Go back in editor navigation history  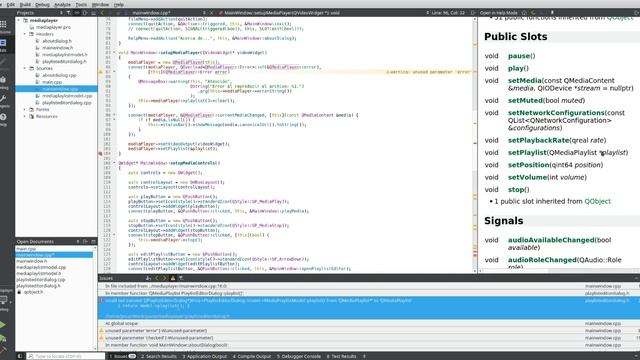[102, 13]
